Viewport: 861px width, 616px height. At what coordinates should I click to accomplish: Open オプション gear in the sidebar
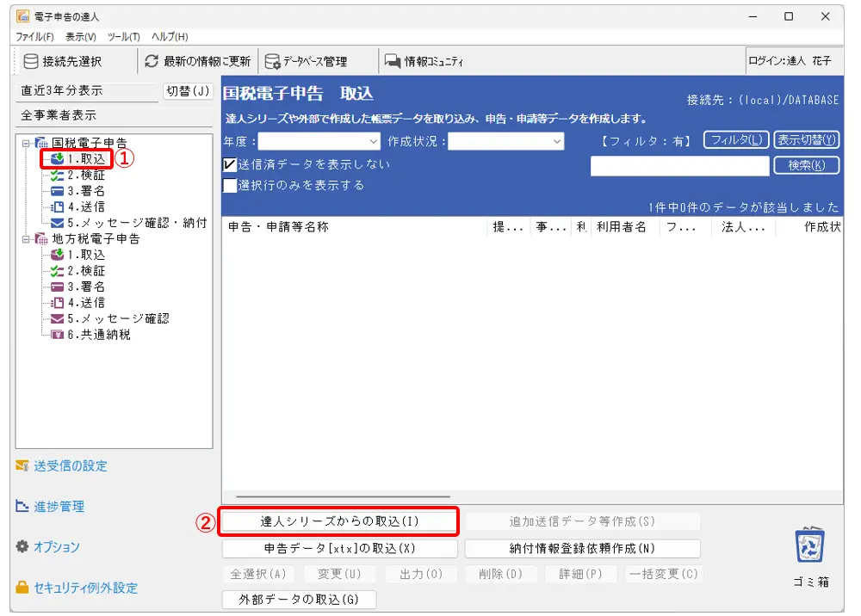point(56,547)
